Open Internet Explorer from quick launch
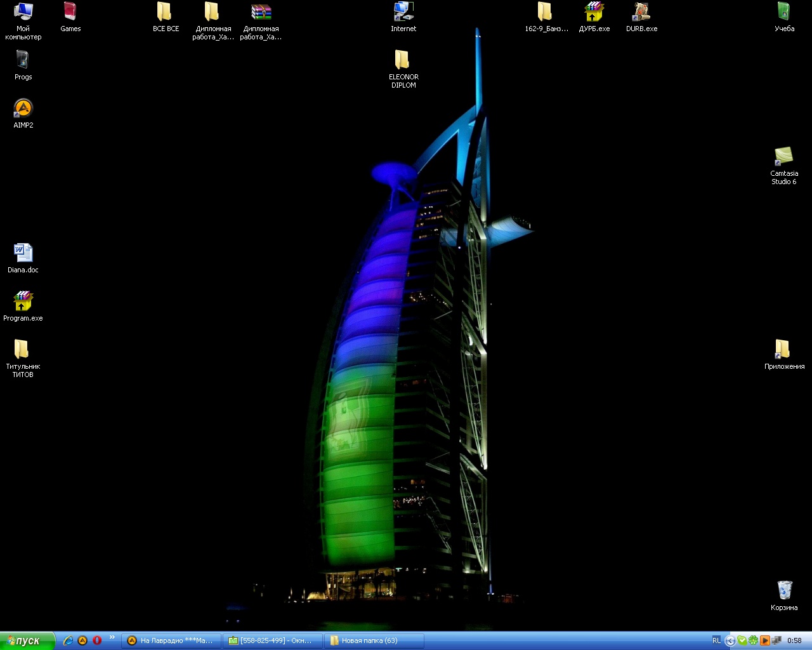Screen dimensions: 812x650 (x=68, y=640)
